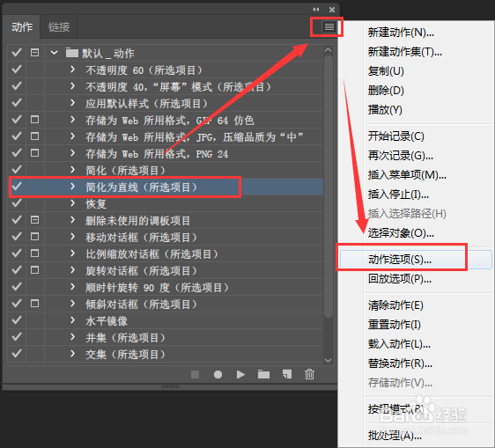This screenshot has width=495, height=448.
Task: Click the actions list scroll up arrow
Action: (328, 50)
